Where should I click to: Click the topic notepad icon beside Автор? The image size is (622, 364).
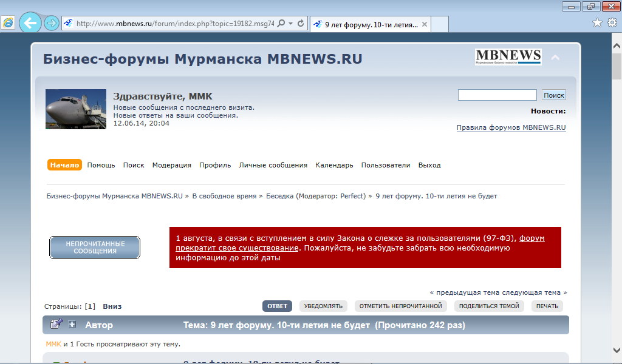coord(56,325)
